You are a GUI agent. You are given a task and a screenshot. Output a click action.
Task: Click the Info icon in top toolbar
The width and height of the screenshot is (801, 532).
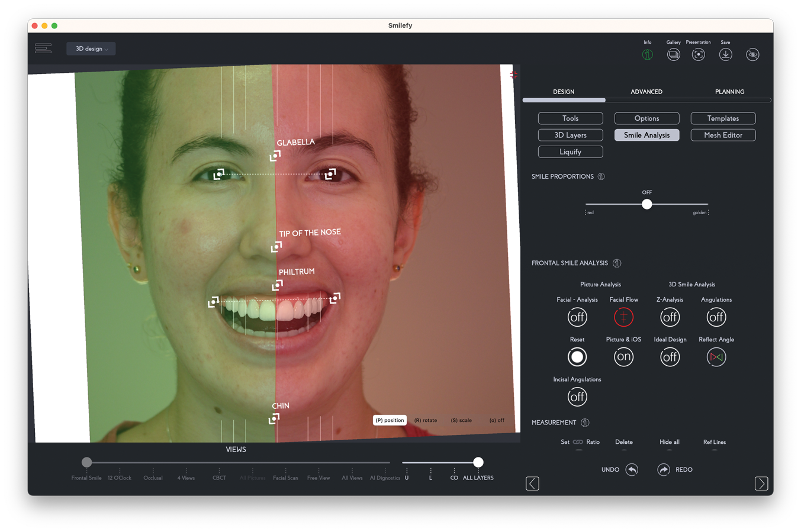[x=647, y=54]
